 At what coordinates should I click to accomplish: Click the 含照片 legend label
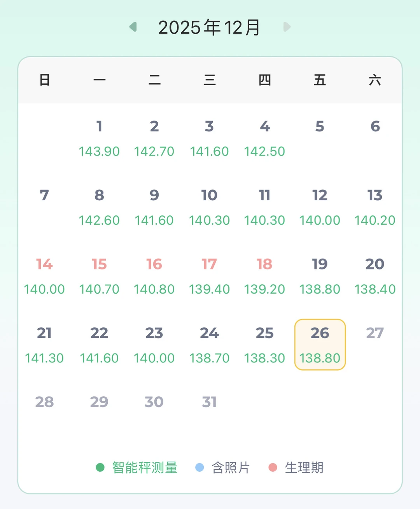point(231,467)
